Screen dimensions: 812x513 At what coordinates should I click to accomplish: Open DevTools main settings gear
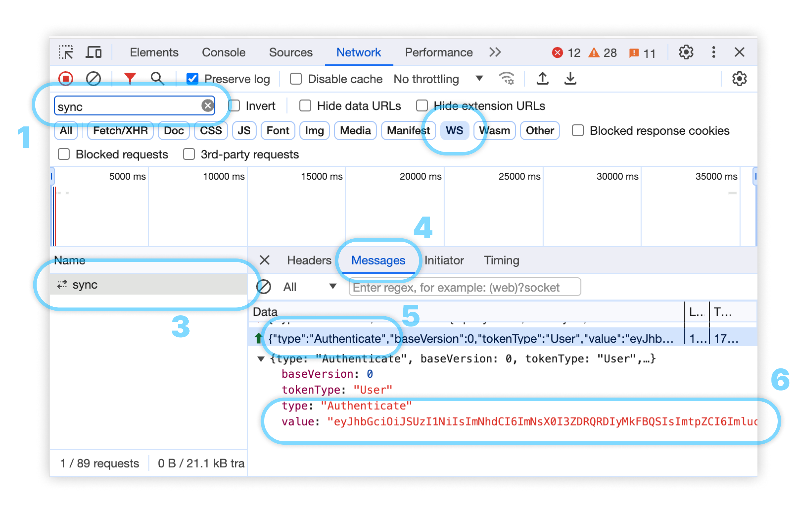point(686,52)
